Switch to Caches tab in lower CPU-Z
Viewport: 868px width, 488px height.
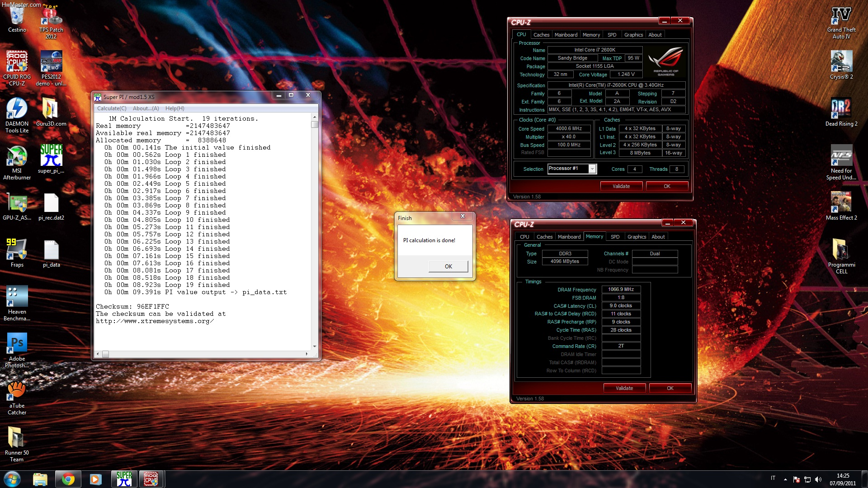544,237
